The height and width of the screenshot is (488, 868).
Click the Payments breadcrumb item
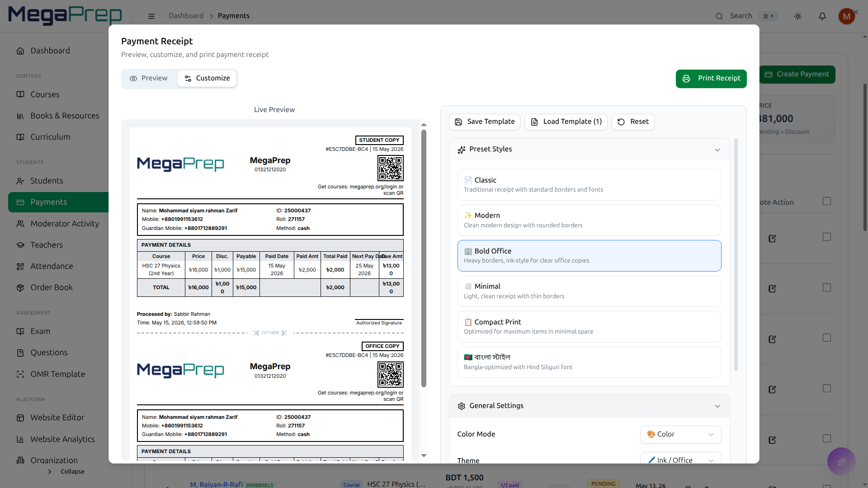(234, 16)
